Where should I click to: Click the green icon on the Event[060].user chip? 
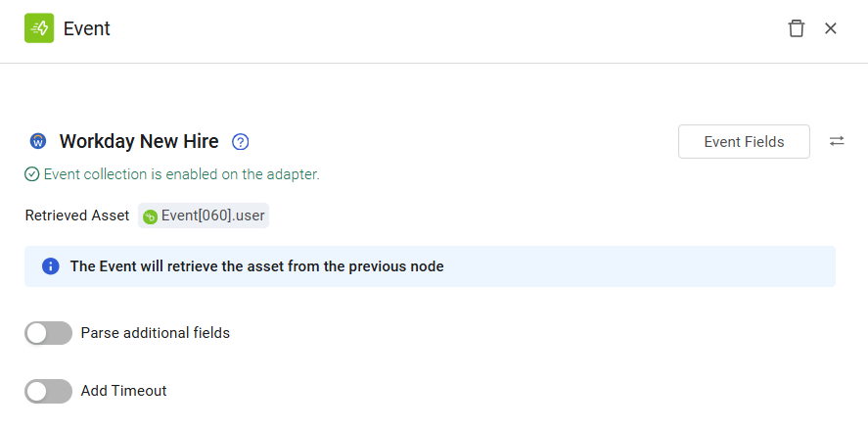(x=150, y=216)
